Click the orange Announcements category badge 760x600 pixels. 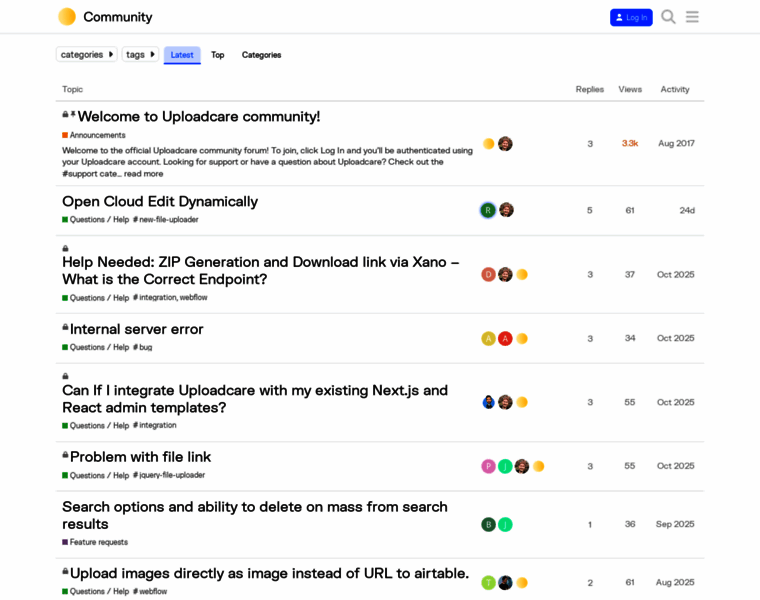94,135
